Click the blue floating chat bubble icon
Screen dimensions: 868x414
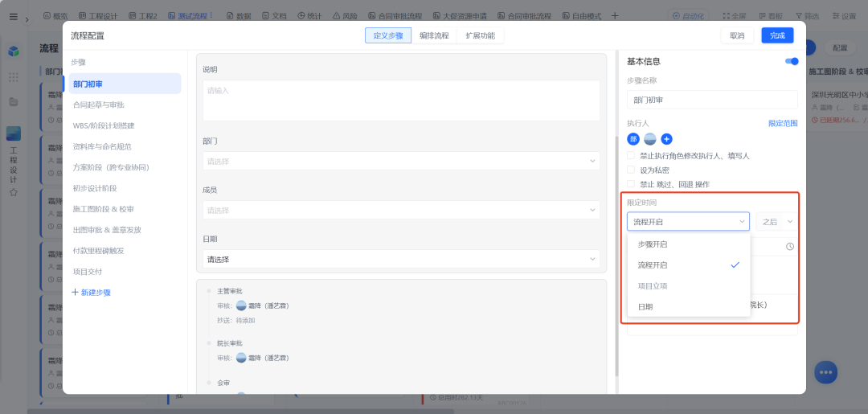pyautogui.click(x=826, y=372)
